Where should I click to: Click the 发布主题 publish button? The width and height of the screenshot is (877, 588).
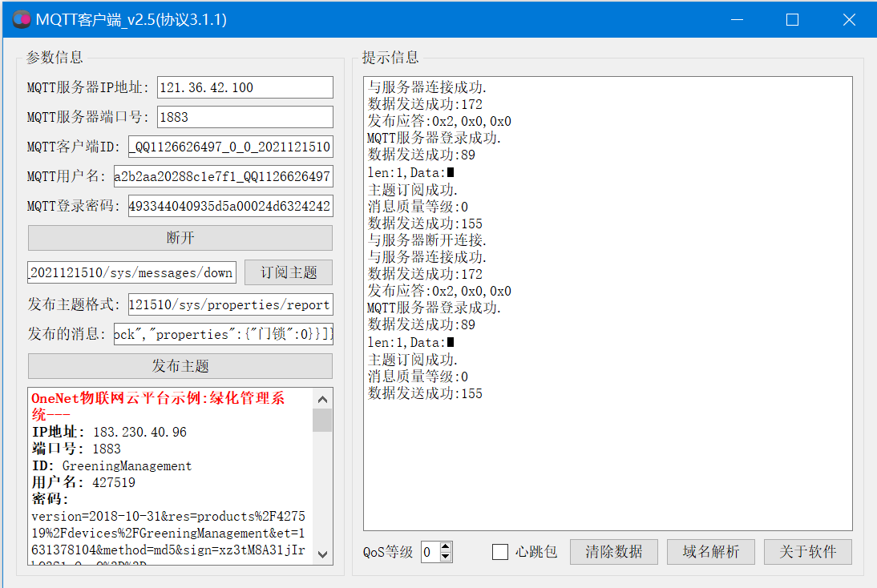180,366
